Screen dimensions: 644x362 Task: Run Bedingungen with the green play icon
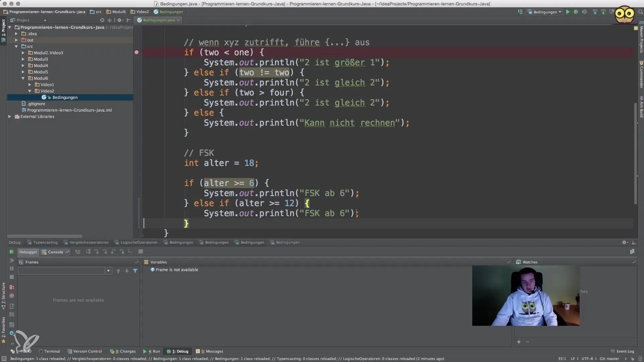568,12
